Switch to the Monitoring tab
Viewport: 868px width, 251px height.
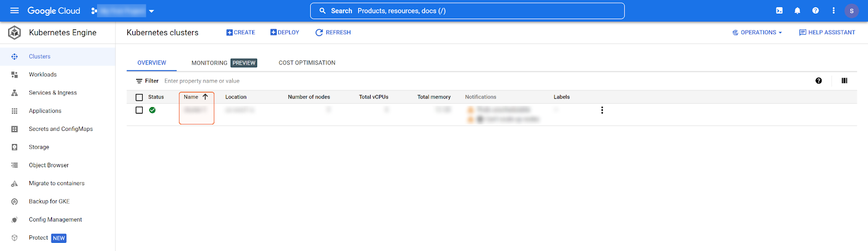(x=209, y=63)
